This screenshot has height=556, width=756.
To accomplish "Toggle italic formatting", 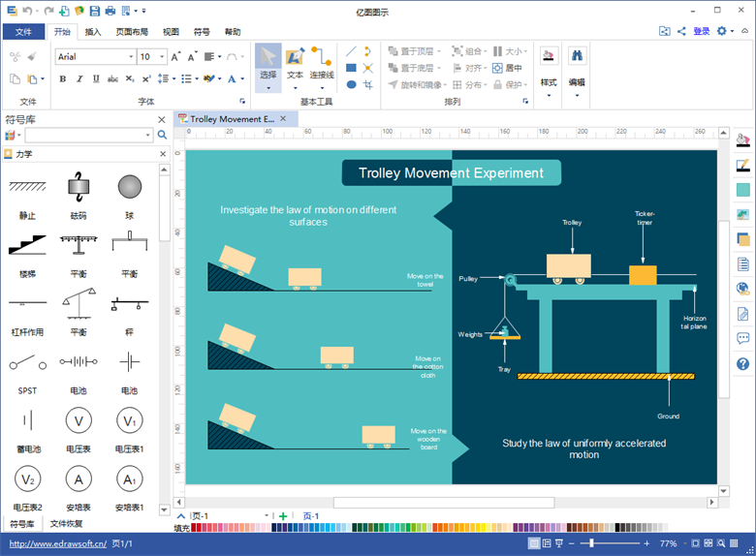I will point(79,79).
